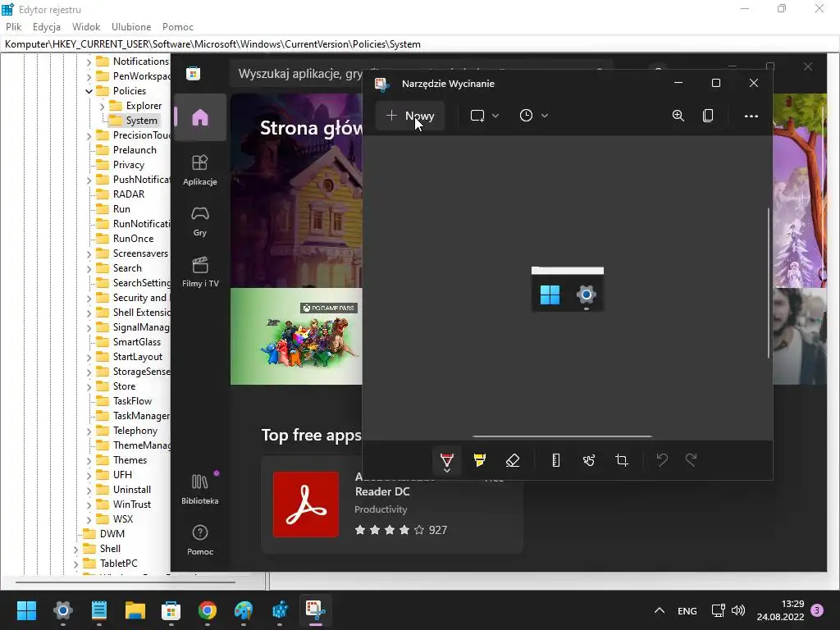The height and width of the screenshot is (630, 840).
Task: Select the yellow highlighter tool
Action: point(479,461)
